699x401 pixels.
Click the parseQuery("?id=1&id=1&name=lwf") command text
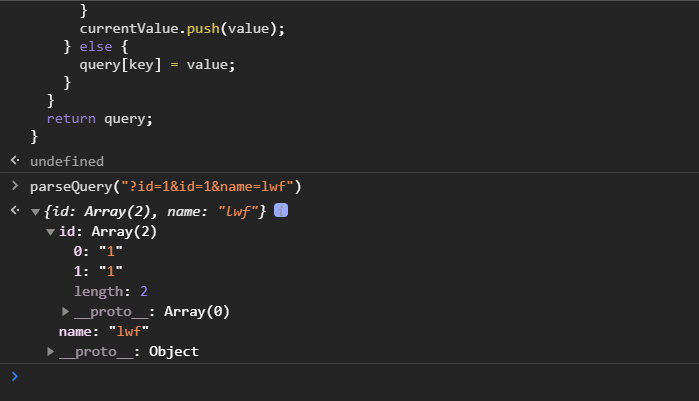click(165, 186)
